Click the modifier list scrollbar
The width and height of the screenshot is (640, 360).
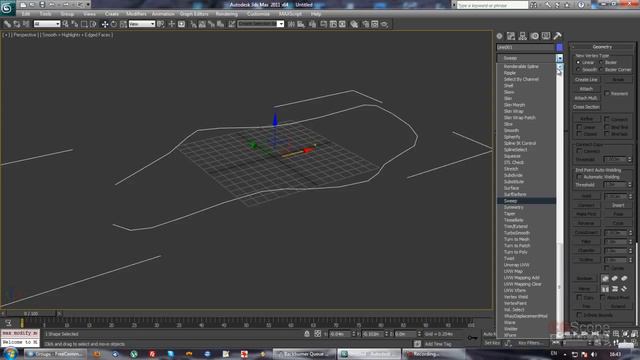coord(560,200)
